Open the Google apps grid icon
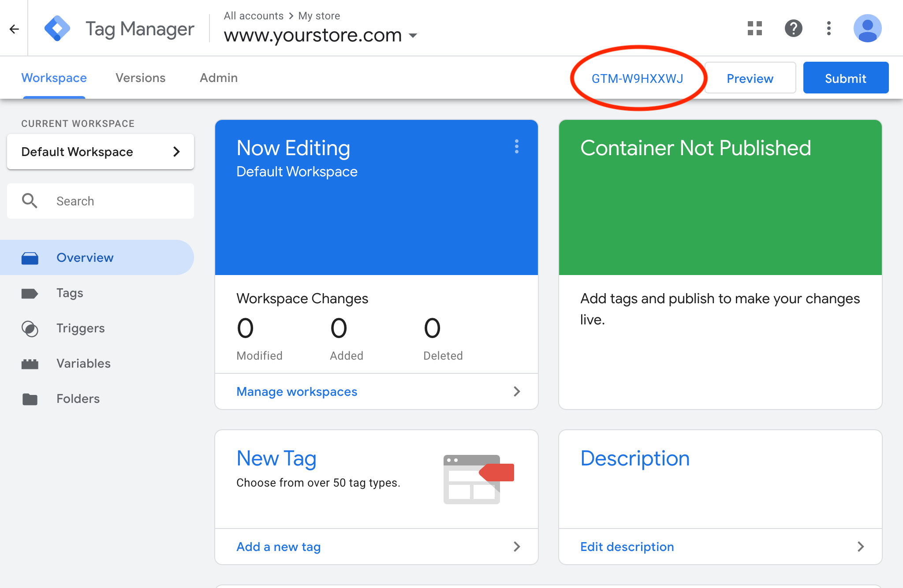Image resolution: width=903 pixels, height=588 pixels. coord(754,29)
